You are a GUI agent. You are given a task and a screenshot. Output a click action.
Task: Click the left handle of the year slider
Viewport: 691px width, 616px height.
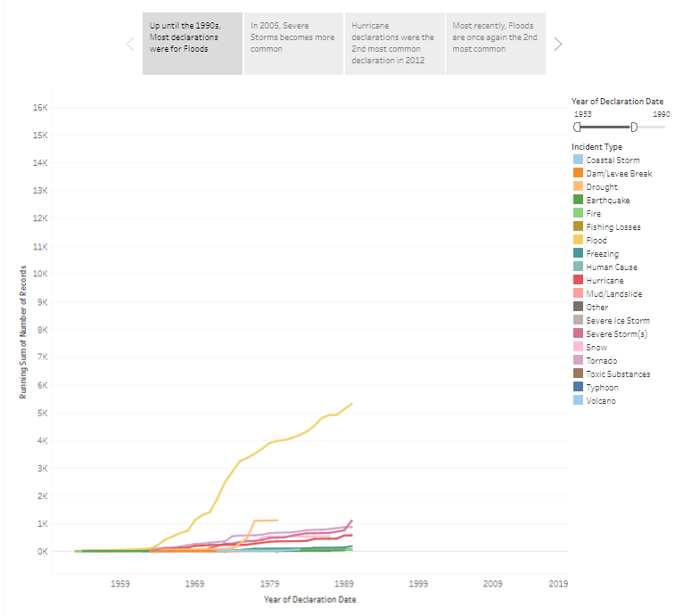[576, 127]
